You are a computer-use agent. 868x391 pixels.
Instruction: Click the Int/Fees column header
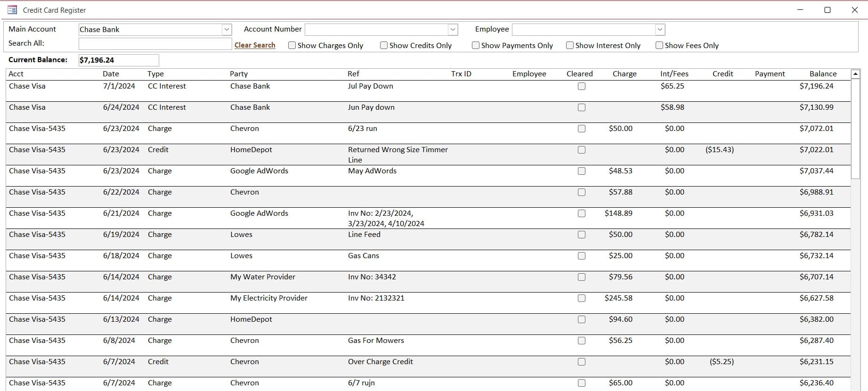point(674,74)
